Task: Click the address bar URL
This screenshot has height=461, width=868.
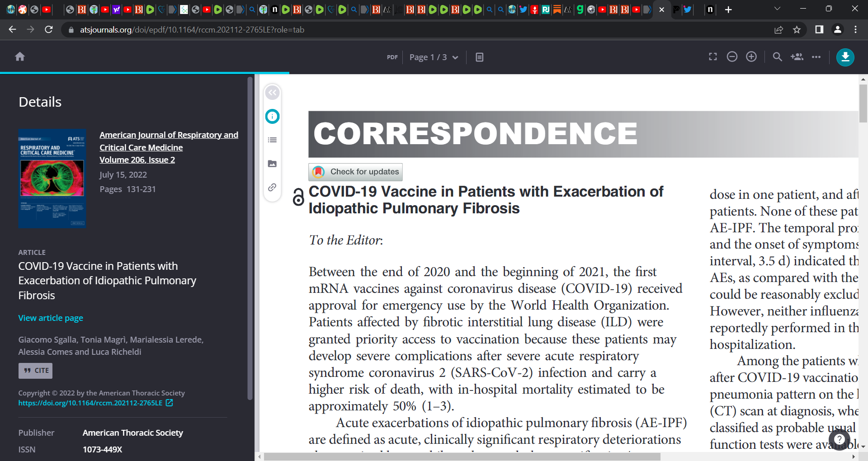Action: point(192,30)
